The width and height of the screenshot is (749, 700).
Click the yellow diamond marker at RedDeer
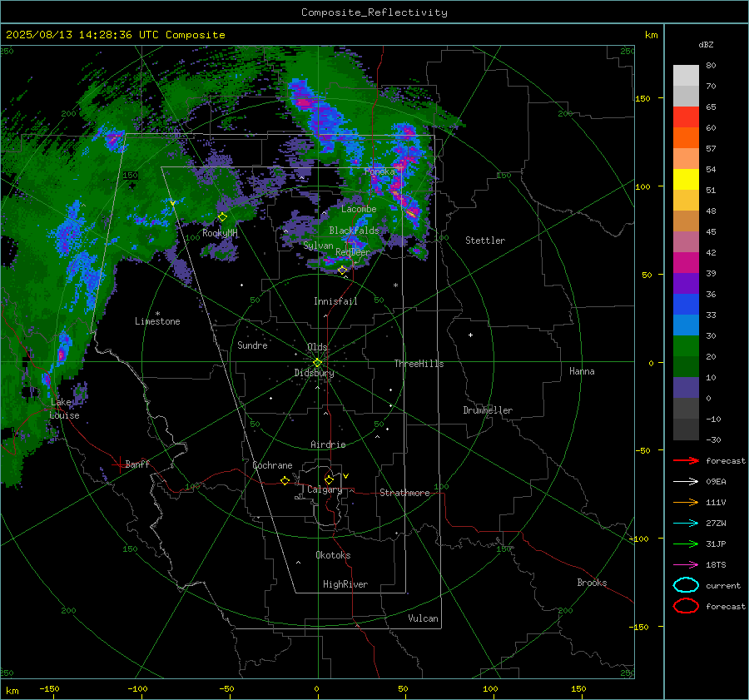[x=343, y=271]
